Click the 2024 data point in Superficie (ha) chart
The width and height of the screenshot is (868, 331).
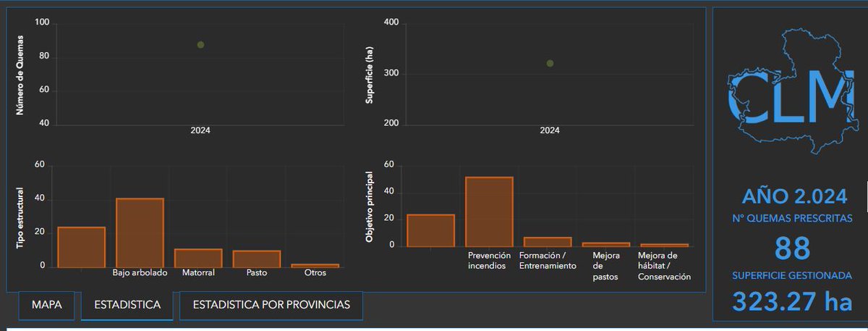tap(550, 64)
